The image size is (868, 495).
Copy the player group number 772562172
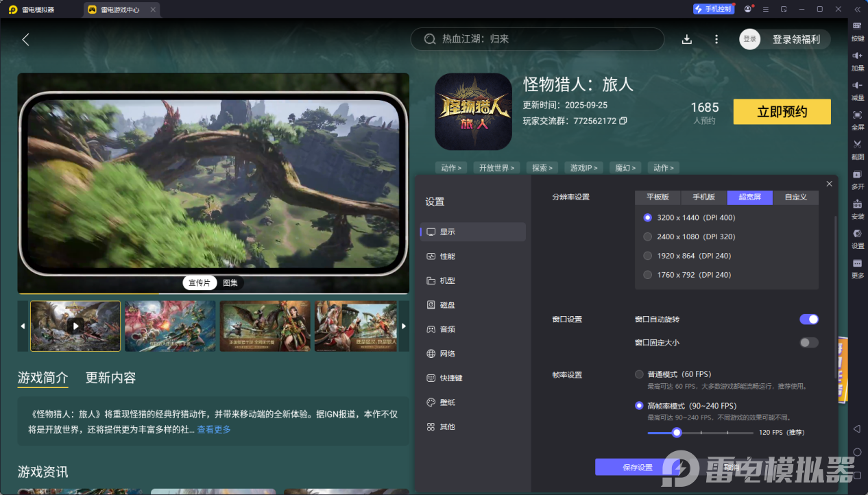click(x=623, y=121)
